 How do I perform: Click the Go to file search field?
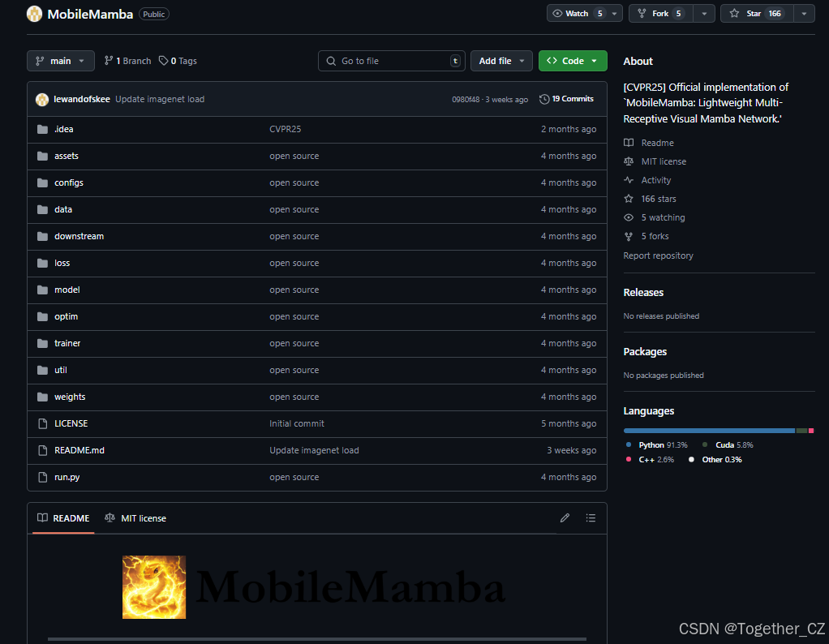point(391,61)
